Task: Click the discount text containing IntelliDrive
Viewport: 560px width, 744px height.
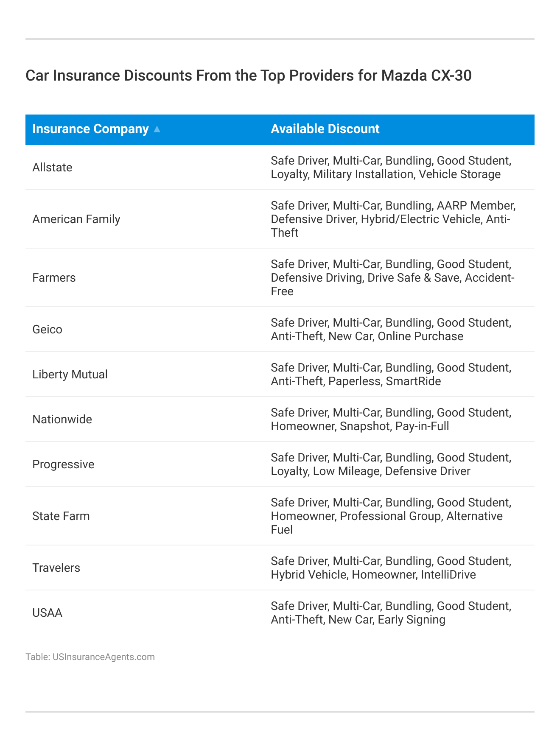Action: [391, 568]
